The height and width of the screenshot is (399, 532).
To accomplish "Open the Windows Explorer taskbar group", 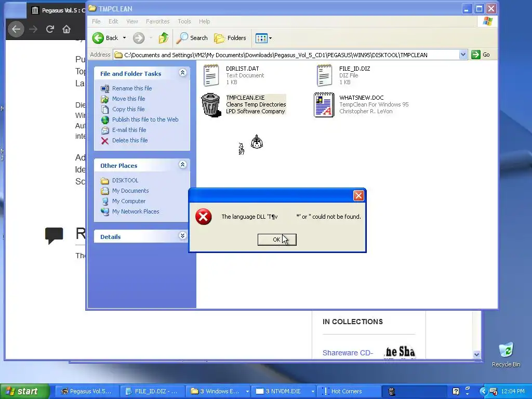I will coord(219,391).
